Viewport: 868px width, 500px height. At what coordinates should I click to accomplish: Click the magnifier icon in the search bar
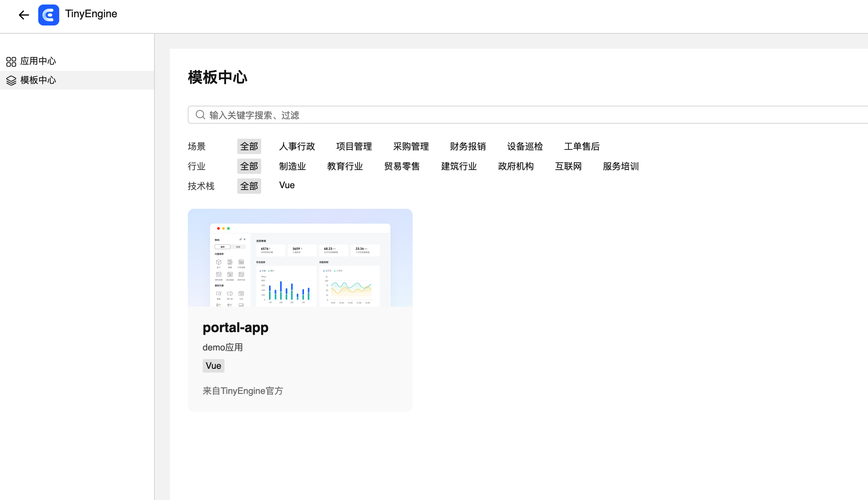(200, 115)
